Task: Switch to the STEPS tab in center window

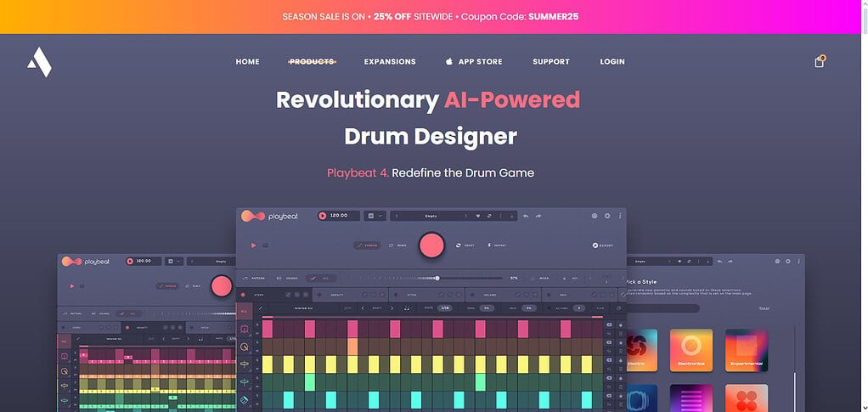Action: [274, 295]
